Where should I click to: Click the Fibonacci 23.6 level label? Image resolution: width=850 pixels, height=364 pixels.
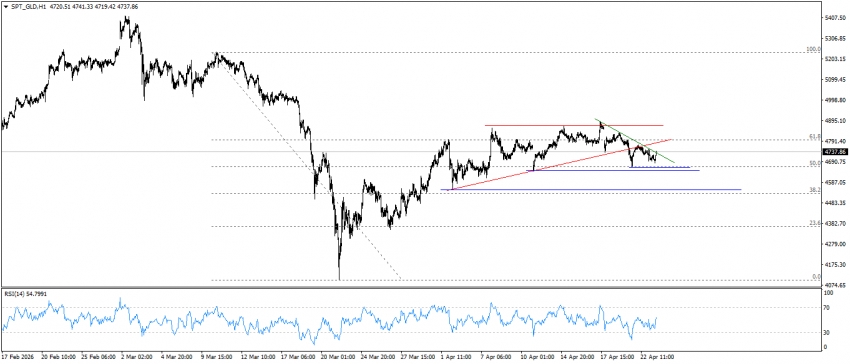tap(815, 223)
